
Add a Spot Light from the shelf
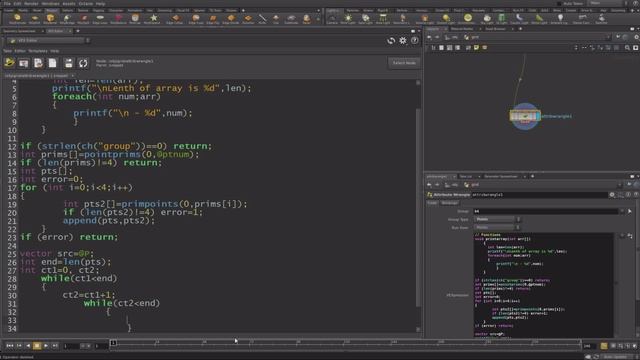click(x=365, y=19)
